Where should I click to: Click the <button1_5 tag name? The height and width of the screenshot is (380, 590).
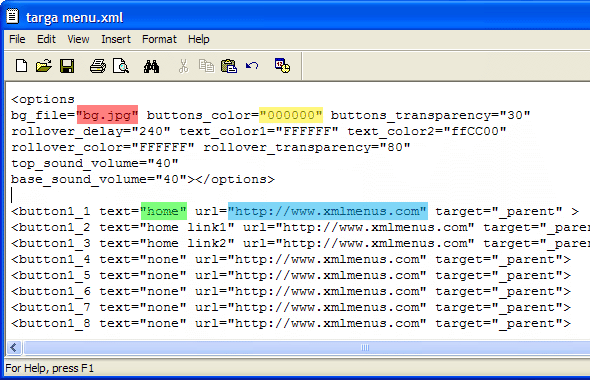coord(51,275)
